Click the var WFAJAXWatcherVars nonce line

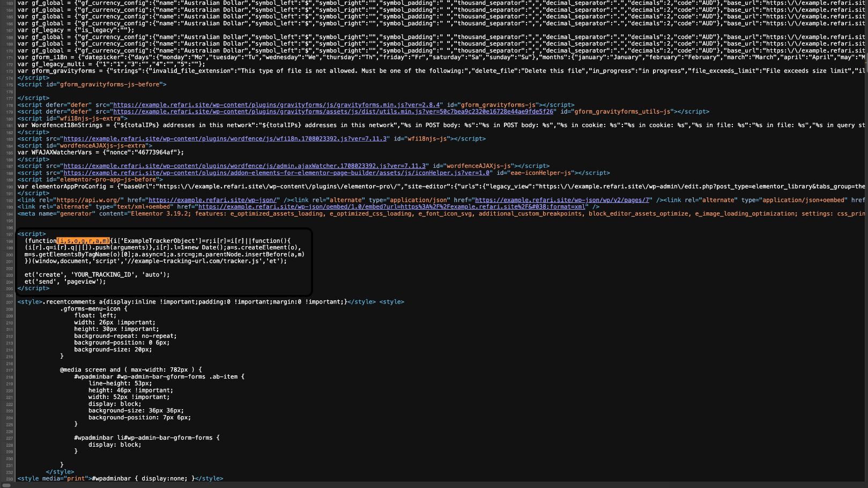(x=101, y=152)
